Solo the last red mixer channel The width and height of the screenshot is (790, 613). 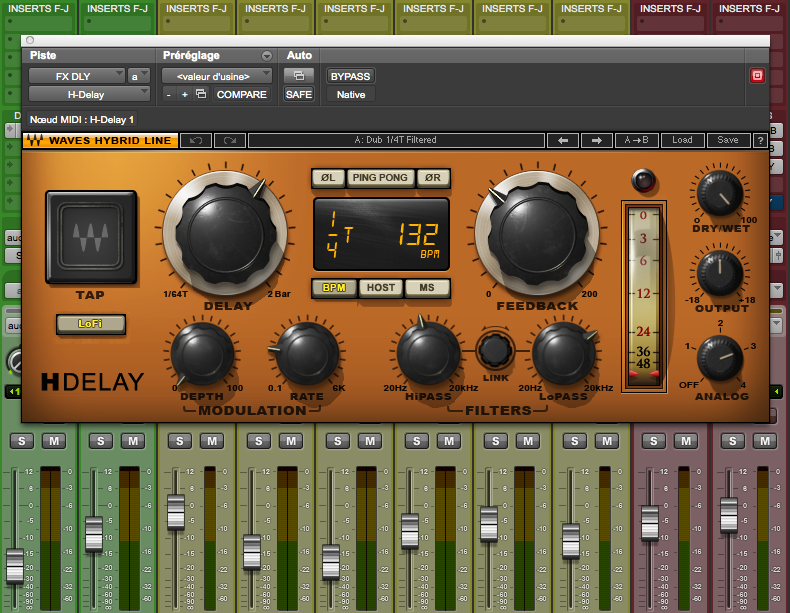click(733, 441)
